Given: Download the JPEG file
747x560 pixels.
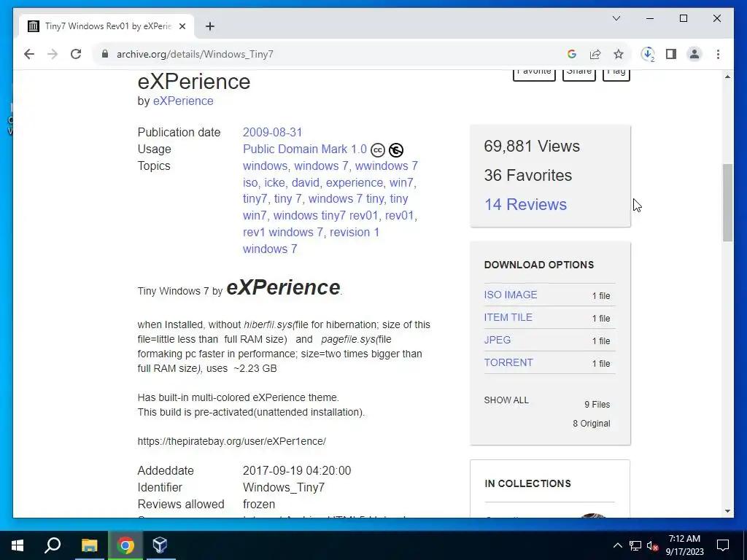Looking at the screenshot, I should 498,340.
